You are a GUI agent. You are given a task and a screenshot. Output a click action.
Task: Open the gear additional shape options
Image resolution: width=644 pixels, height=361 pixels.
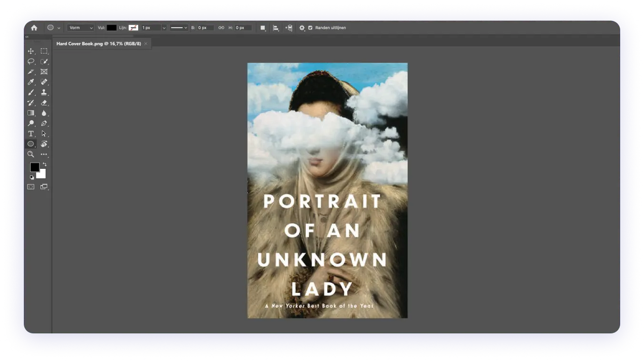pos(302,28)
